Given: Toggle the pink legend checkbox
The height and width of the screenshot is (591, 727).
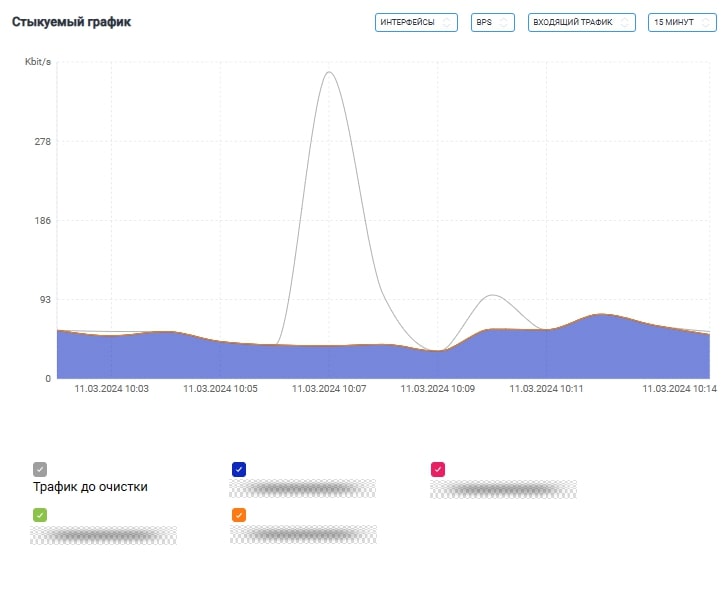Looking at the screenshot, I should [438, 469].
